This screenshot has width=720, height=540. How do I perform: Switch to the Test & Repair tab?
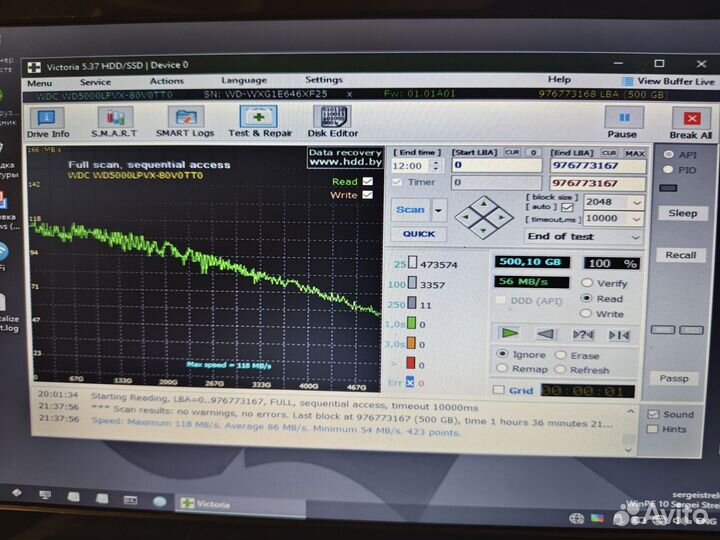tap(259, 121)
